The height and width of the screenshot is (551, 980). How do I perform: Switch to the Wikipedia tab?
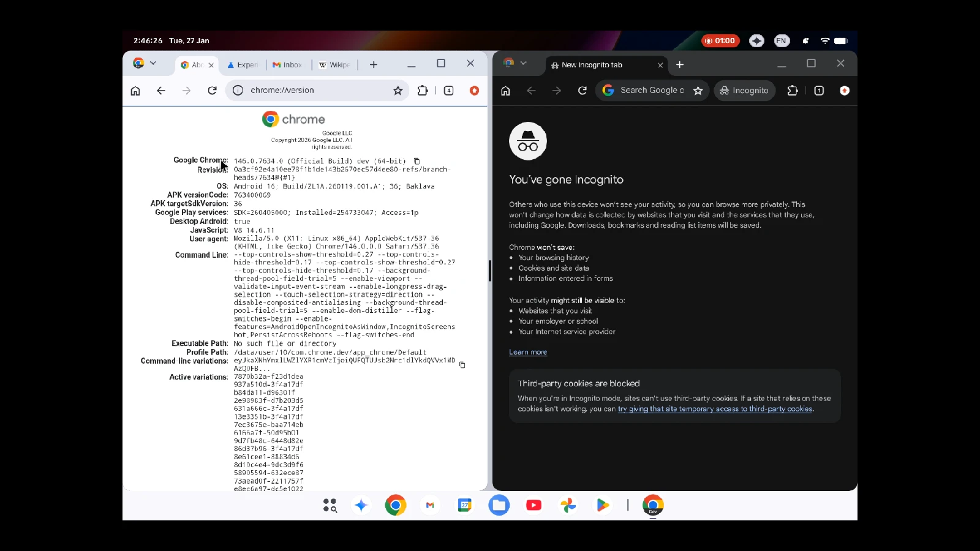tap(334, 65)
